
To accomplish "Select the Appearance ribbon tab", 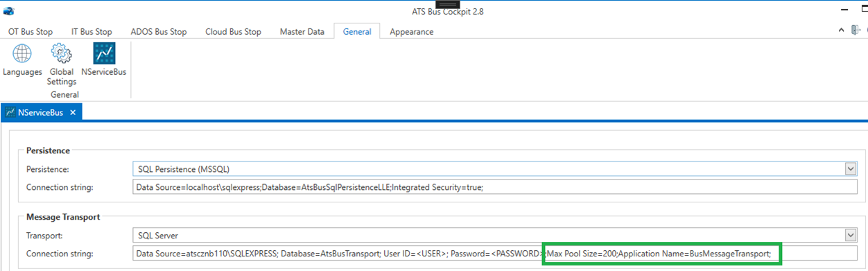I will click(x=411, y=31).
